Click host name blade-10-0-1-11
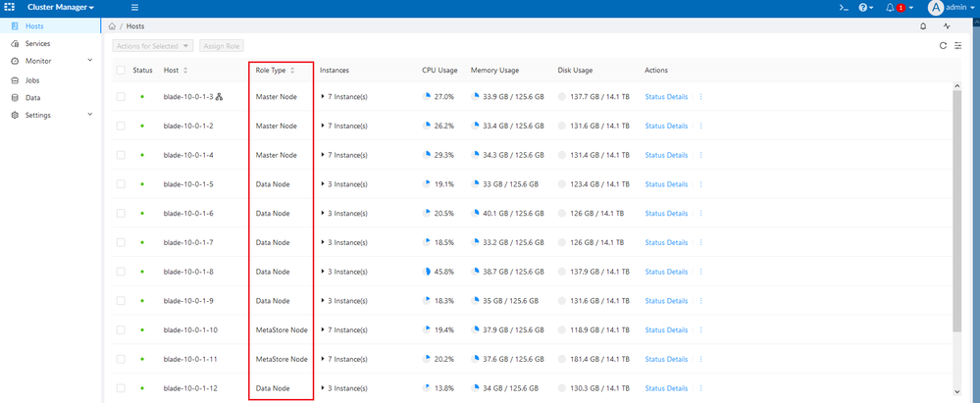This screenshot has width=980, height=403. pyautogui.click(x=190, y=359)
